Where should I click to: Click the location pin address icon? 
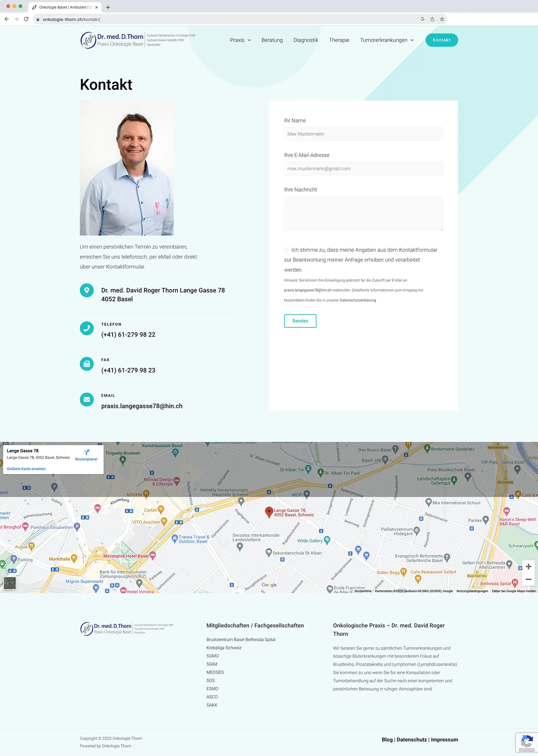click(87, 290)
